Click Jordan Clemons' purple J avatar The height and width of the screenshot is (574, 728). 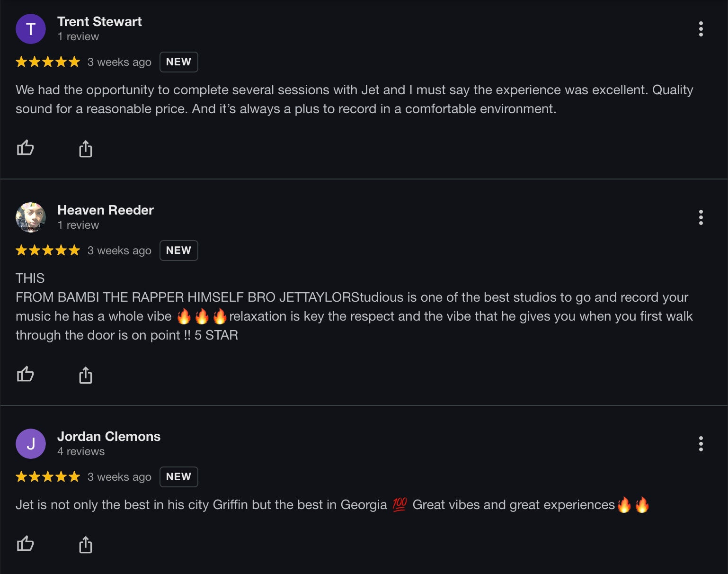click(31, 444)
